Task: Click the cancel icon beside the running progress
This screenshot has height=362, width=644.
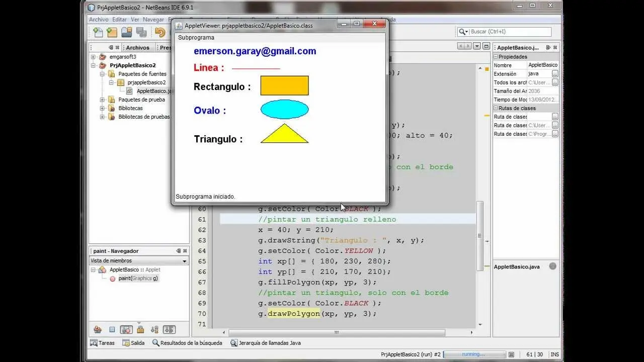Action: tap(511, 354)
